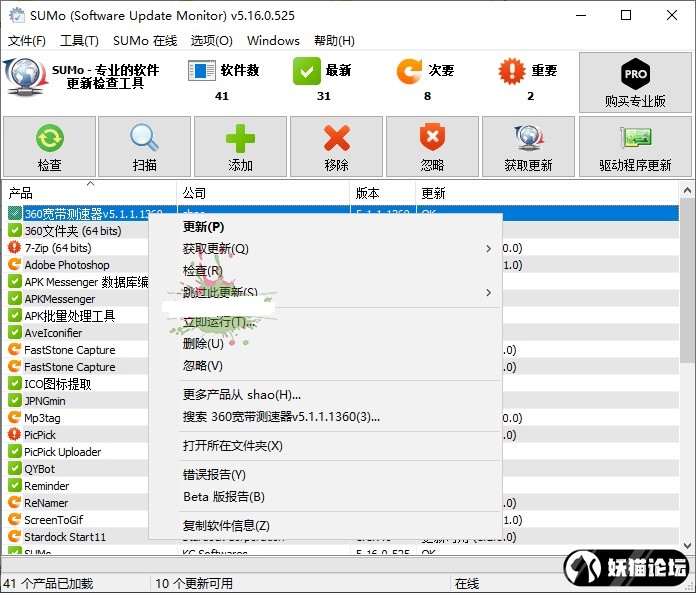Image resolution: width=696 pixels, height=593 pixels.
Task: Click the Ignore (忽略) shield icon
Action: click(x=432, y=138)
